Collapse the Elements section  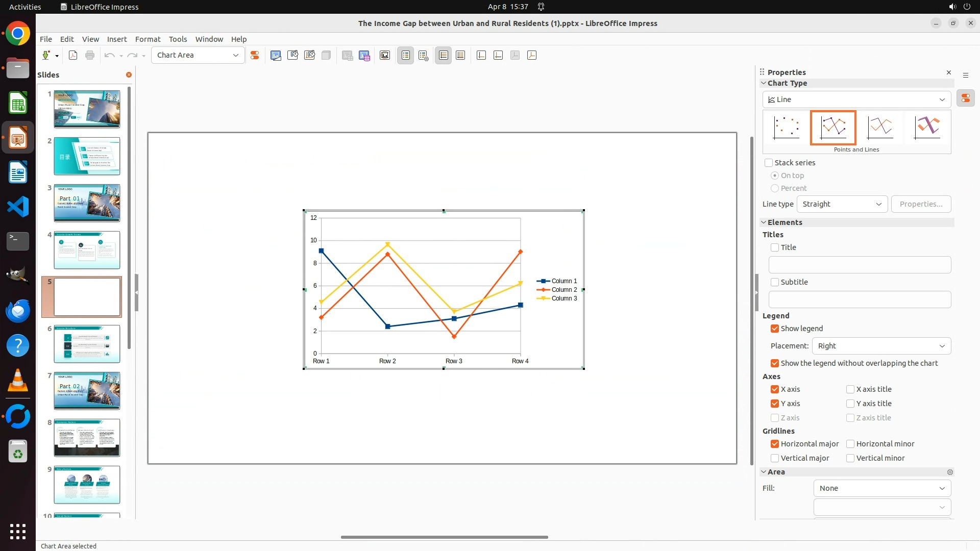pyautogui.click(x=764, y=222)
